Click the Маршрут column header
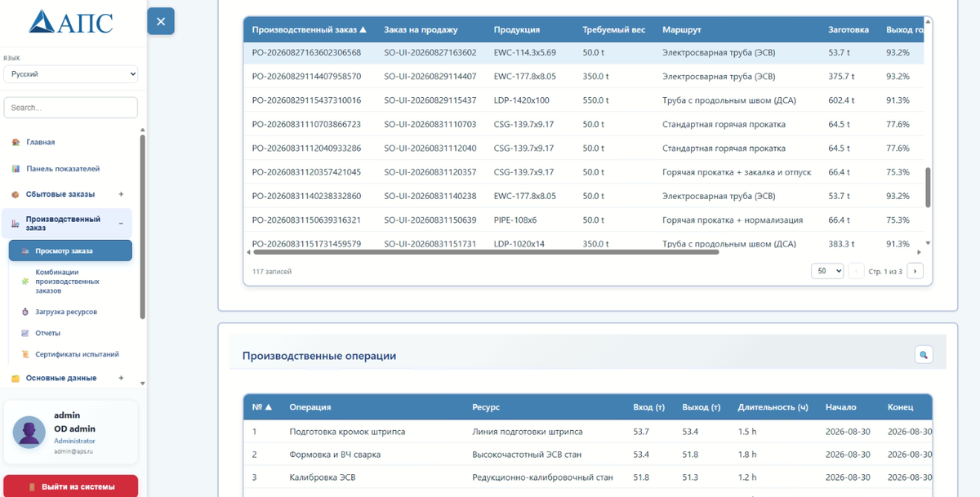The image size is (980, 497). 682,29
